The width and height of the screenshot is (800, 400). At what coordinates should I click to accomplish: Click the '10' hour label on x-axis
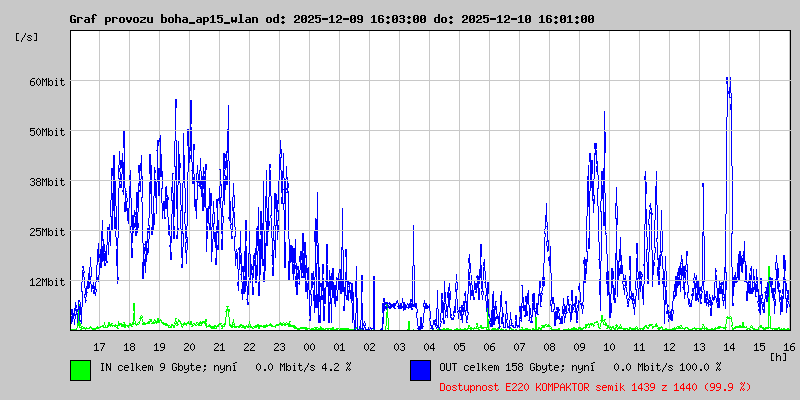[x=609, y=347]
